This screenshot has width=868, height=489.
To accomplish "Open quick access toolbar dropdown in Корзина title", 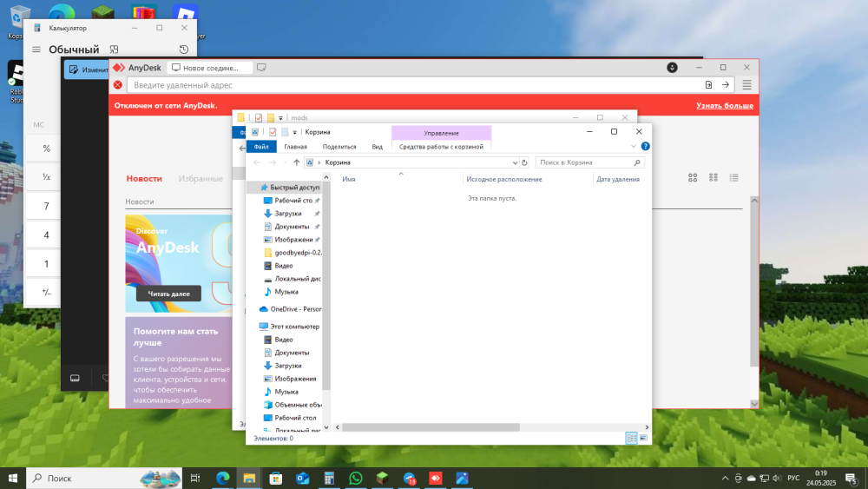I will point(294,132).
